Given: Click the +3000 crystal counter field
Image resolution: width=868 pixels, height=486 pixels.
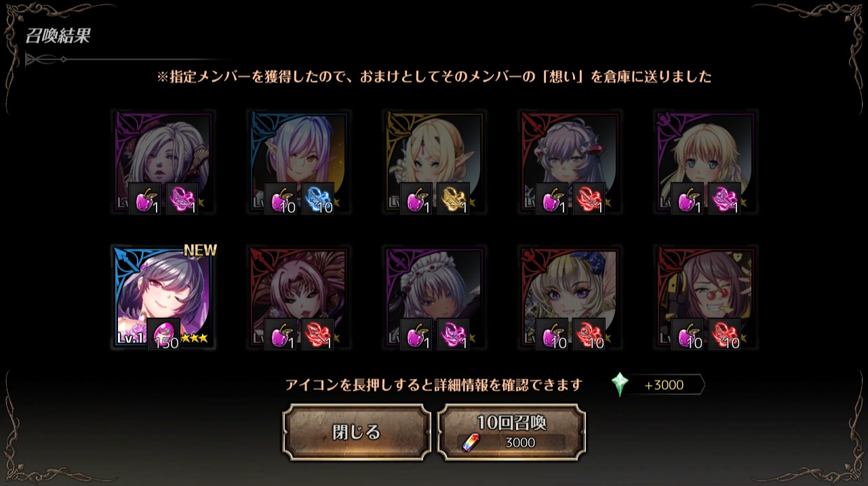Looking at the screenshot, I should tap(663, 385).
